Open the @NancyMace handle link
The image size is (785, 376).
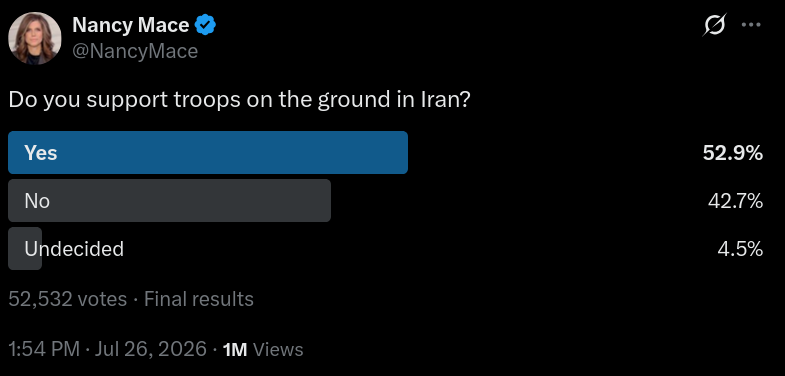pos(135,51)
